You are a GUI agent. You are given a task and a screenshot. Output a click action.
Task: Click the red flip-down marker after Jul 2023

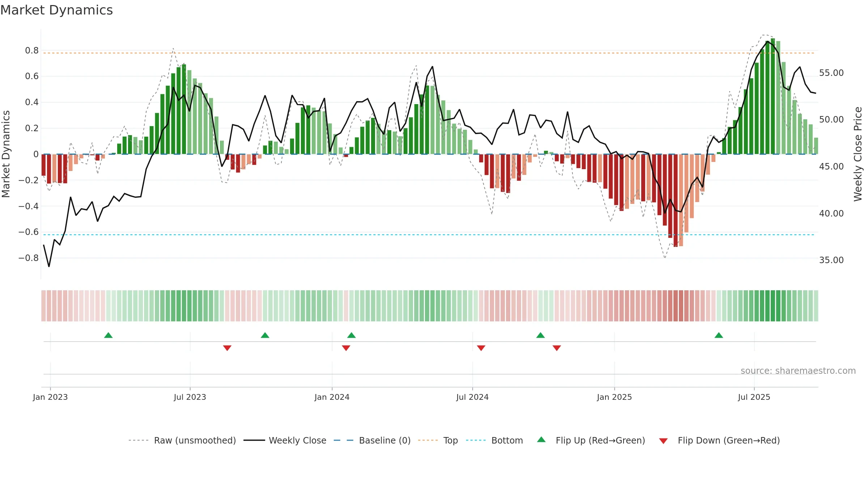[227, 348]
